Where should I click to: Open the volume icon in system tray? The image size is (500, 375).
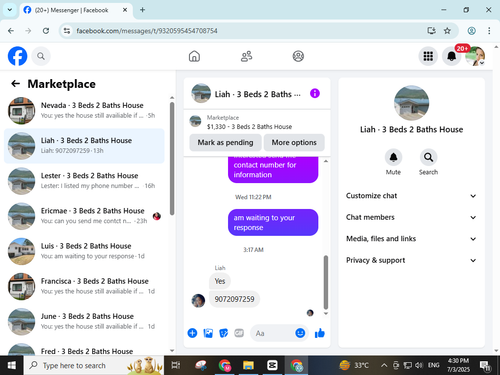click(x=419, y=365)
